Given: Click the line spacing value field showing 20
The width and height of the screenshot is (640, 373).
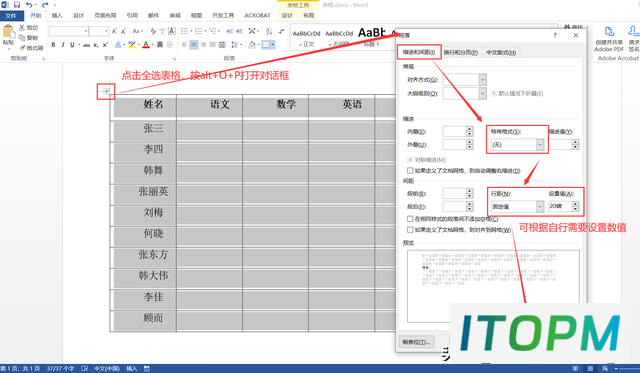Looking at the screenshot, I should click(x=560, y=206).
